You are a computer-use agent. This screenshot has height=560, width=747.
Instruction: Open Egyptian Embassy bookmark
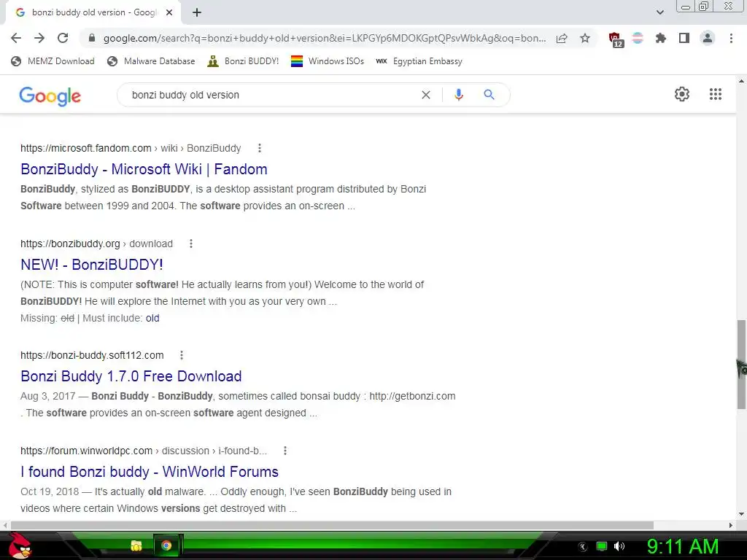pos(419,61)
